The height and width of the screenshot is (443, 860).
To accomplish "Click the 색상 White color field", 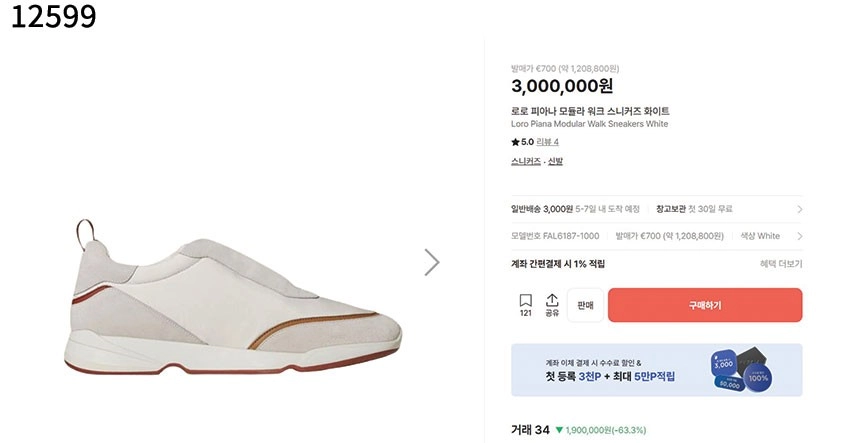I will click(x=761, y=236).
